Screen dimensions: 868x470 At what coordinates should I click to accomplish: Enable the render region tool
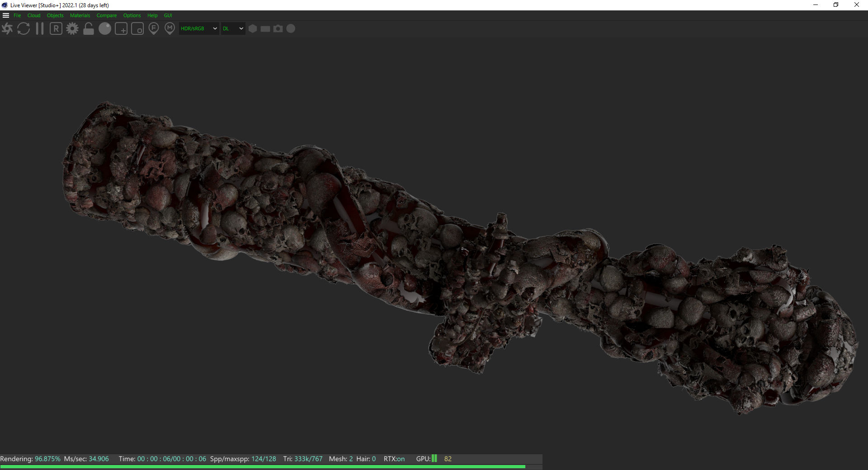coord(121,29)
